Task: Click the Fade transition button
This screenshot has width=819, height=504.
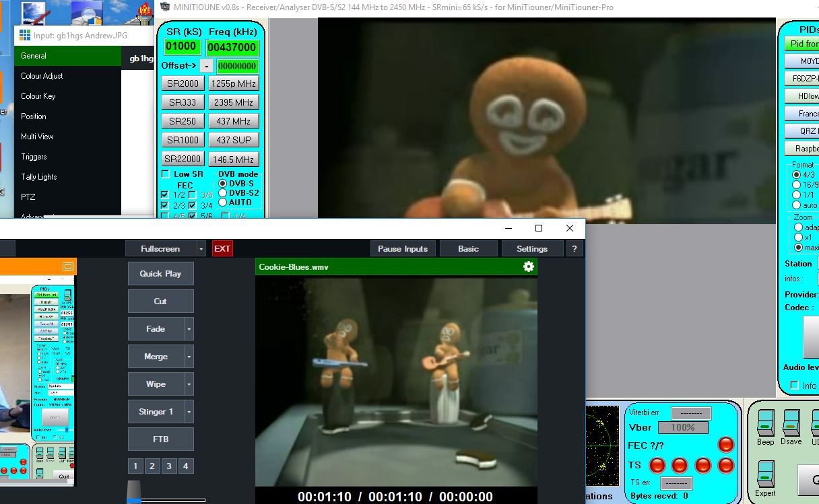Action: [156, 329]
